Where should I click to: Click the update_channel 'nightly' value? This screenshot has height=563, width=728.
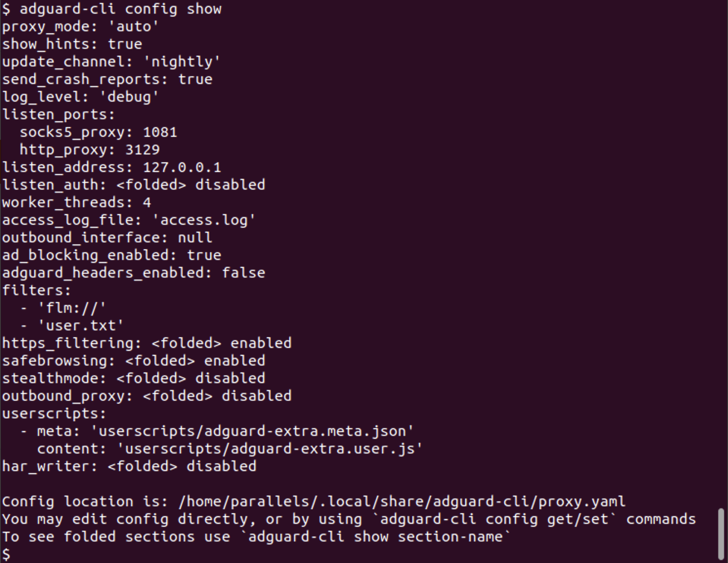182,62
